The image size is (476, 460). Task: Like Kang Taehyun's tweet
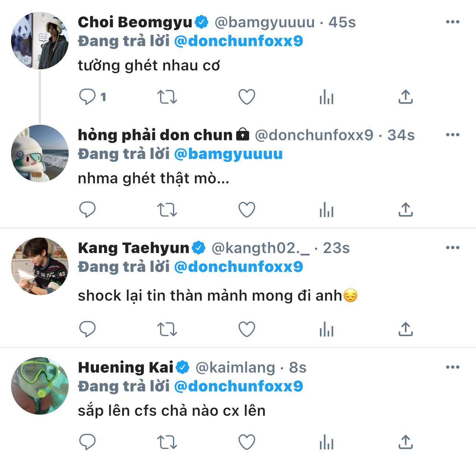coord(247,329)
